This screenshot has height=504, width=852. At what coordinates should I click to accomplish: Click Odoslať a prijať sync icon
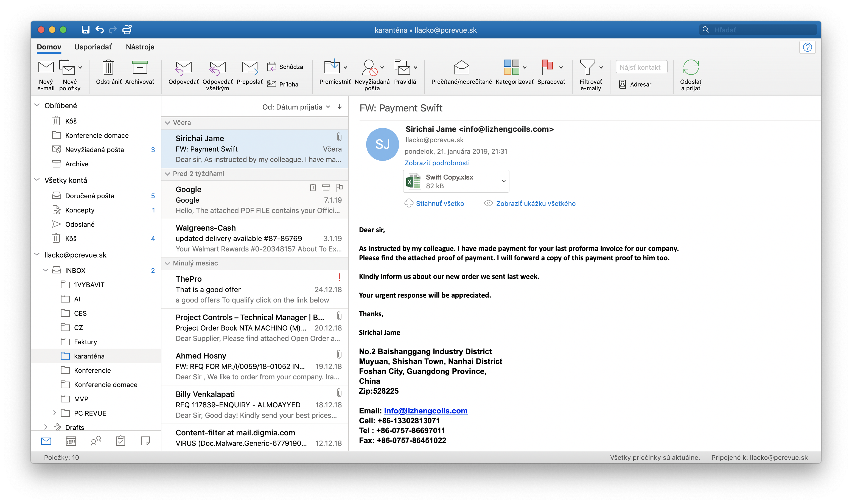691,67
